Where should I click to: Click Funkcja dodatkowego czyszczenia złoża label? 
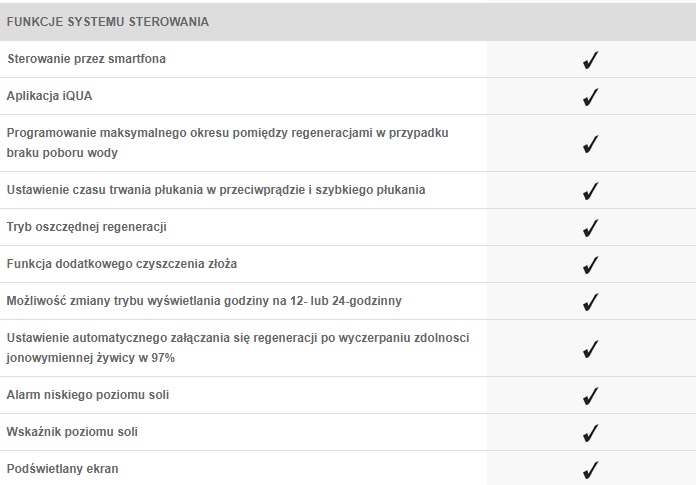click(122, 264)
